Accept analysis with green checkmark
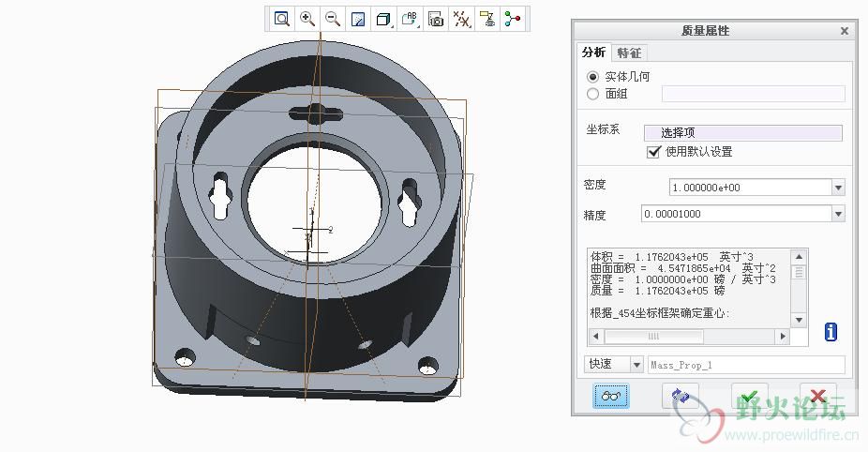This screenshot has height=452, width=868. click(750, 396)
